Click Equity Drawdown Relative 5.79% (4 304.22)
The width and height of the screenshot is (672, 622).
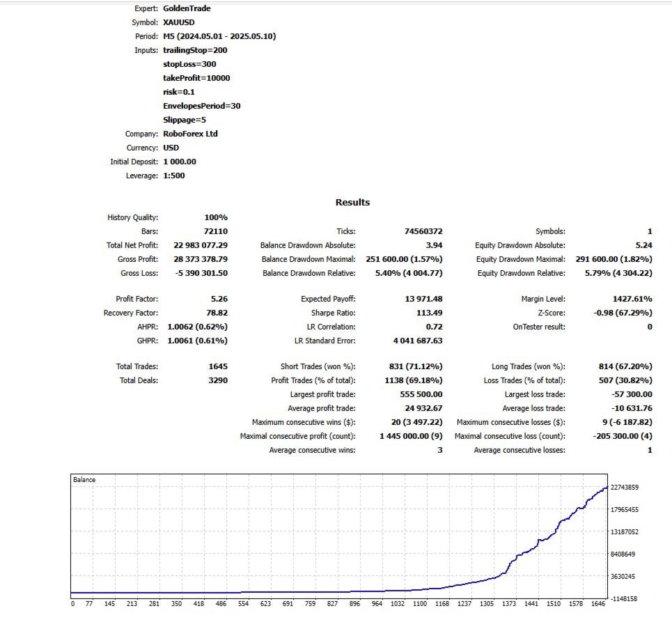(618, 273)
